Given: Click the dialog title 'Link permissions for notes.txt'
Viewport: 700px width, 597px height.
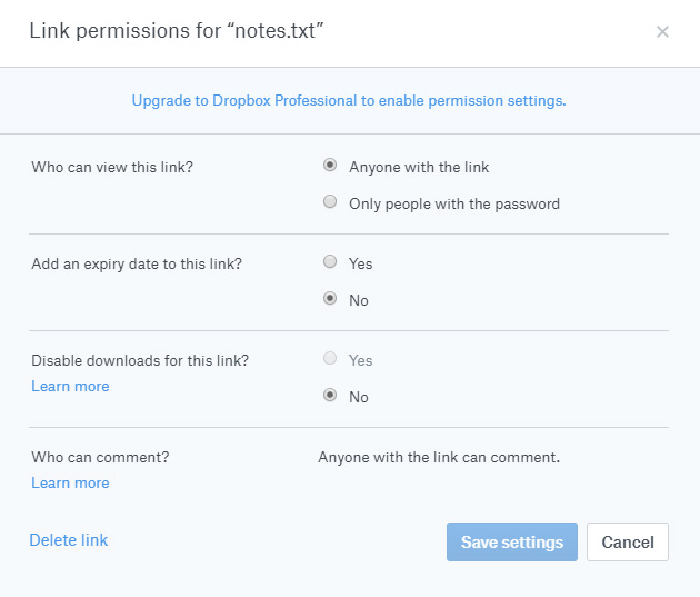Looking at the screenshot, I should [x=176, y=31].
